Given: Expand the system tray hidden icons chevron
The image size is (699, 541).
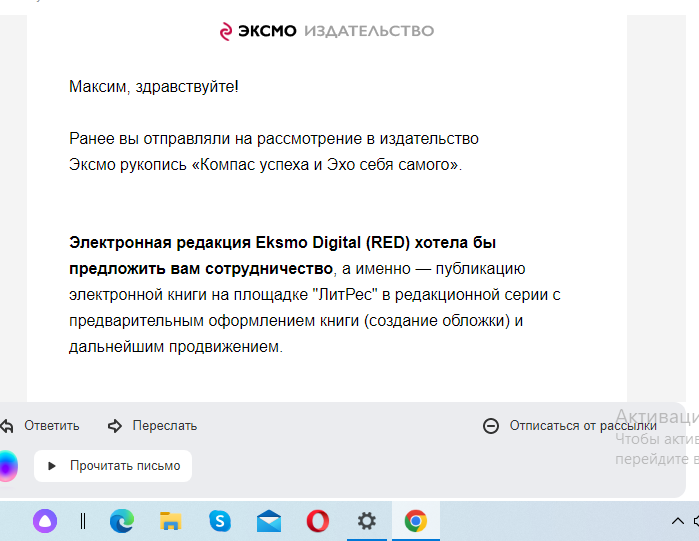Looking at the screenshot, I should point(678,521).
